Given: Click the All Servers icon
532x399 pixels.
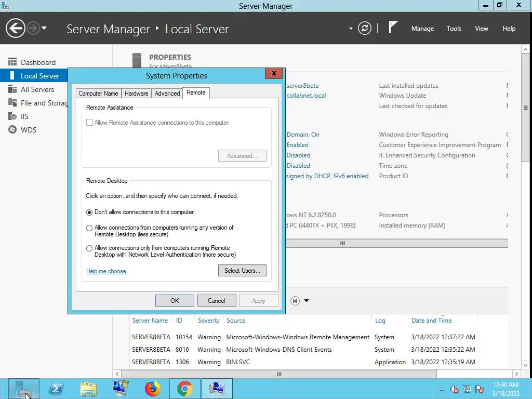Looking at the screenshot, I should [x=12, y=89].
